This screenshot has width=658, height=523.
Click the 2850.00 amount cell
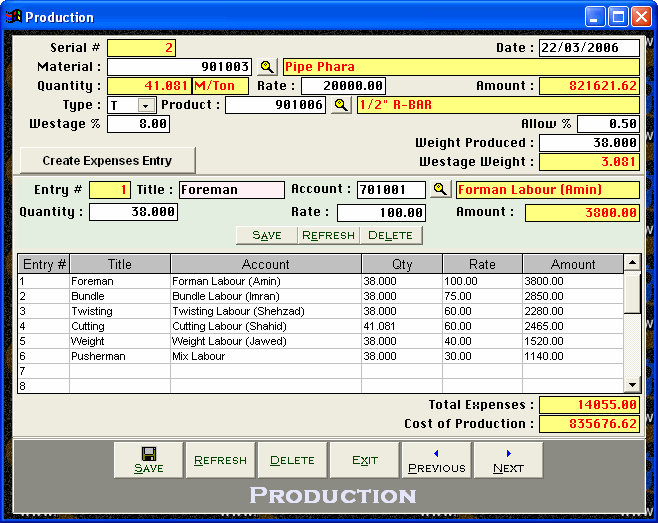pyautogui.click(x=573, y=296)
